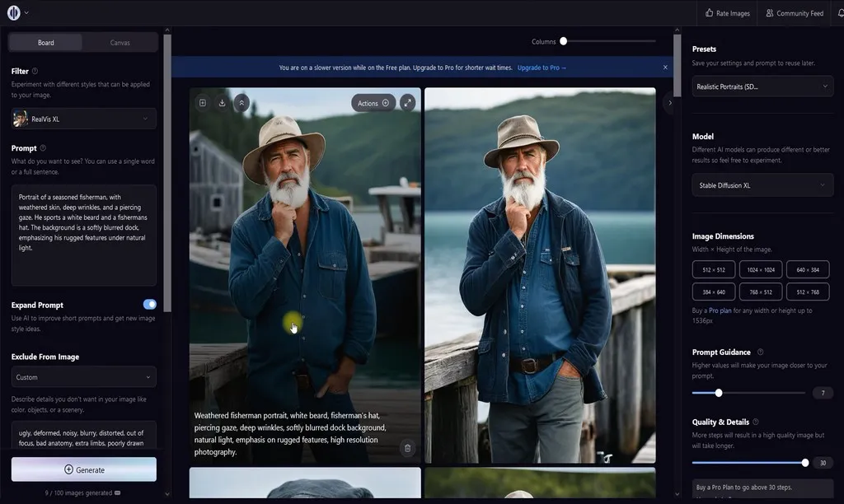
Task: Open the RealVis XL filter dropdown
Action: pyautogui.click(x=84, y=119)
